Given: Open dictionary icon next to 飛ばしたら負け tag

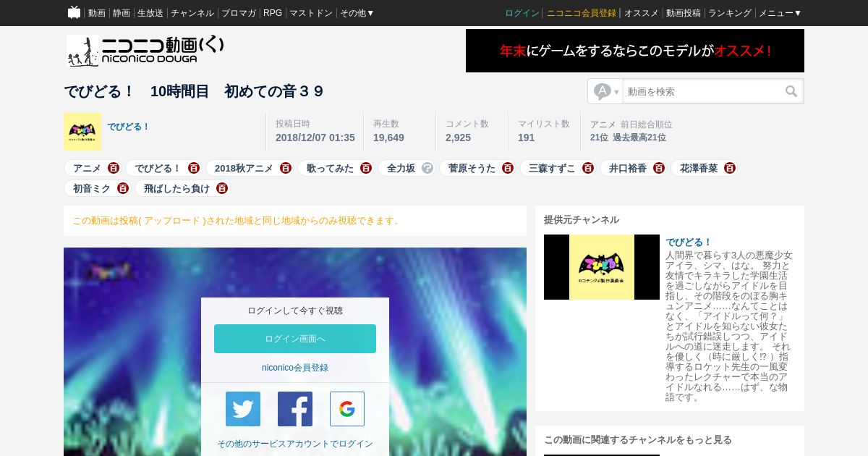Looking at the screenshot, I should tap(222, 188).
